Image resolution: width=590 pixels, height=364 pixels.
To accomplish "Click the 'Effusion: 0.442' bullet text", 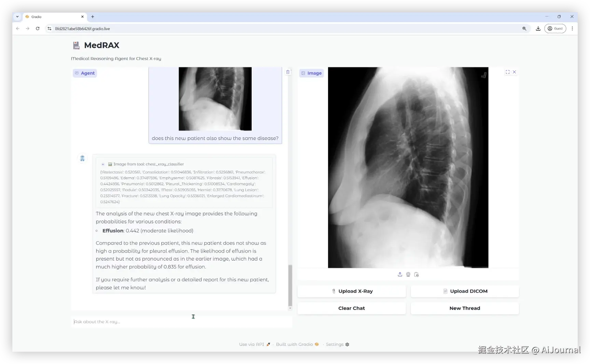I will [x=148, y=231].
